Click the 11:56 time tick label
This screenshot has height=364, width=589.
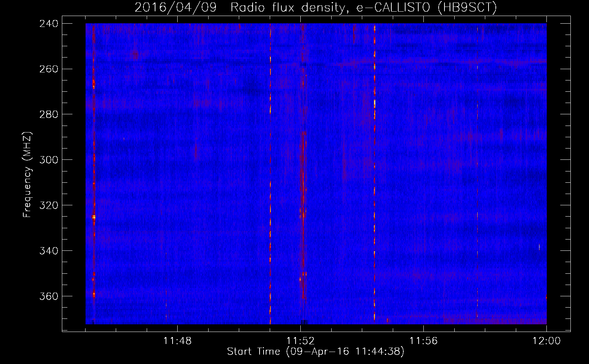(423, 341)
